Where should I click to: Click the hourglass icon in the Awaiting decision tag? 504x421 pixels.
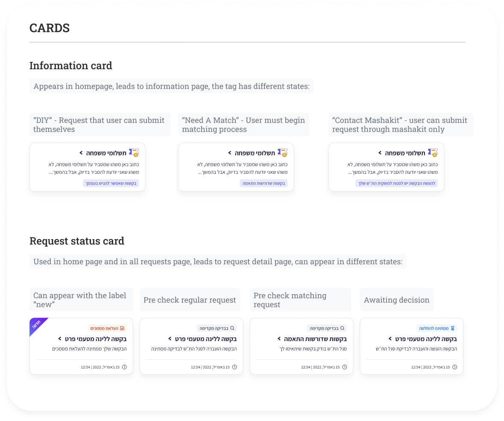453,328
